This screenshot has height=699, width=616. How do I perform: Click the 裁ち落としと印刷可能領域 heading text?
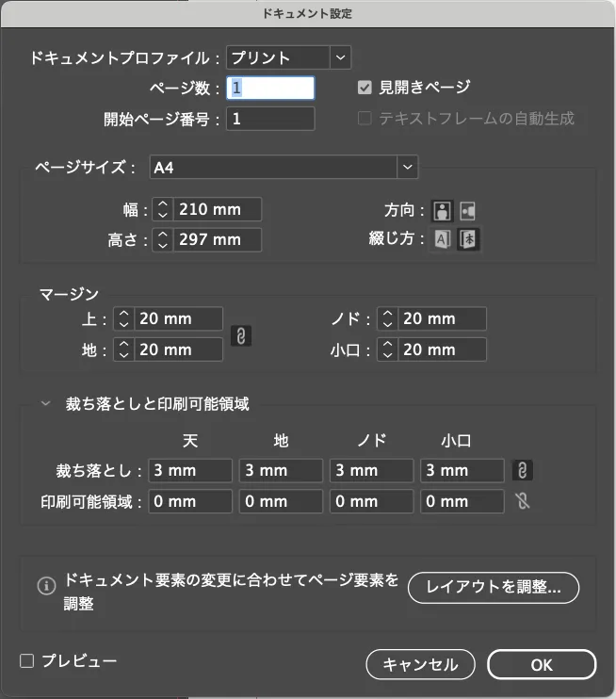[157, 404]
